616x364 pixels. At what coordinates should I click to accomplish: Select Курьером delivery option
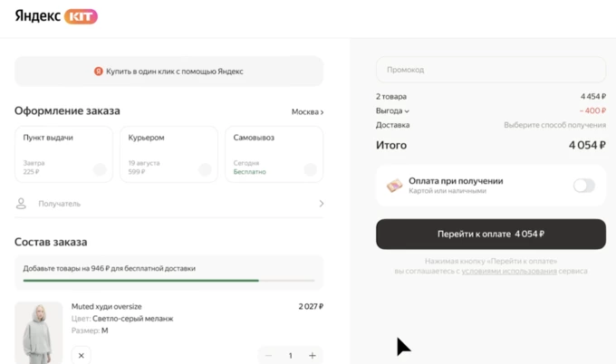168,154
